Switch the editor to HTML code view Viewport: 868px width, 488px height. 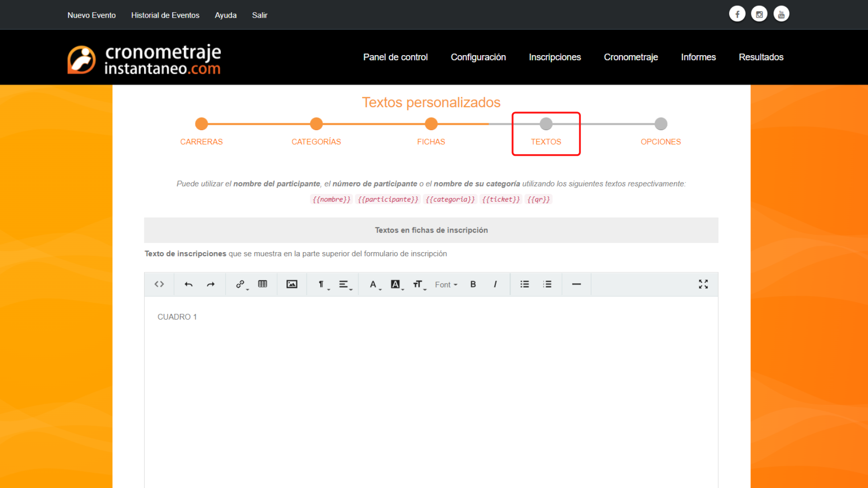click(x=159, y=284)
